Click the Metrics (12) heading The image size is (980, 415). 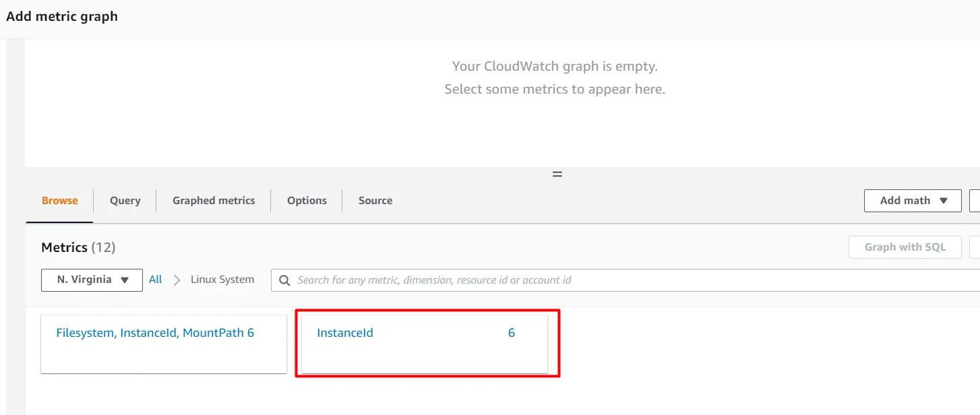point(78,247)
